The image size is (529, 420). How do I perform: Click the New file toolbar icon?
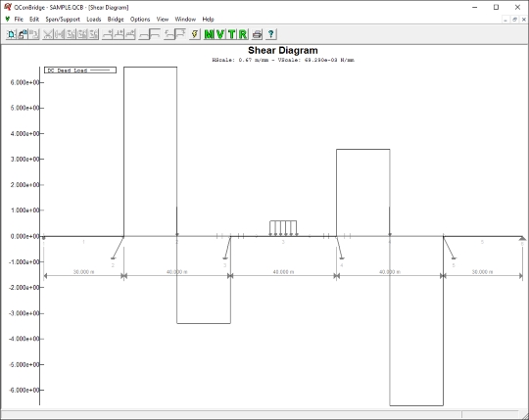point(12,34)
